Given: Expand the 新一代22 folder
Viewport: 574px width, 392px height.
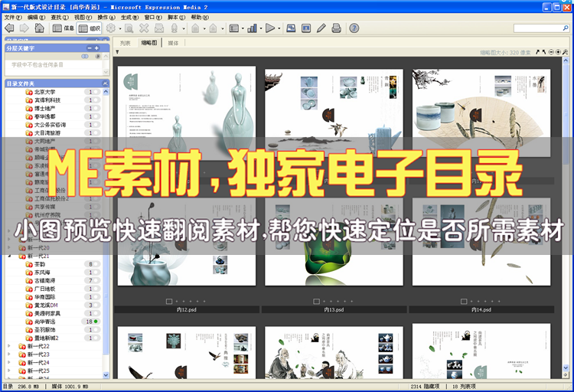Looking at the screenshot, I should 9,346.
